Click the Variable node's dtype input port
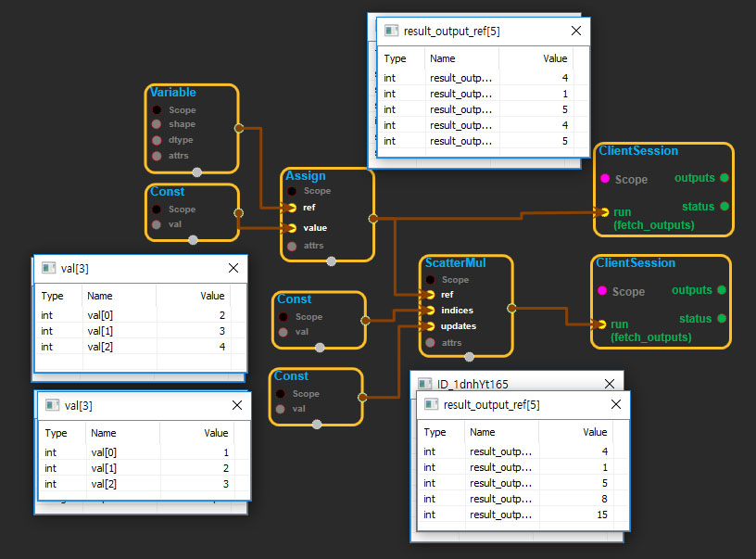Screen dimensions: 756x559 tap(157, 140)
